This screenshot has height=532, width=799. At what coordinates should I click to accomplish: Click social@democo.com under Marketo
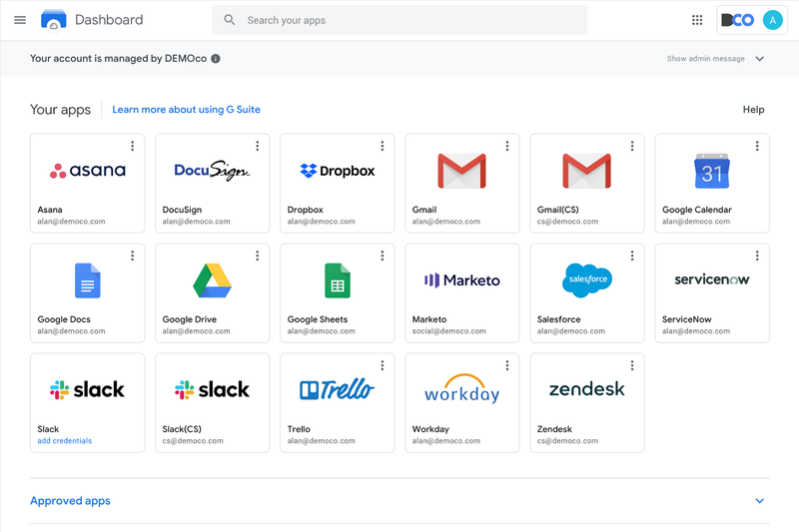click(x=448, y=331)
